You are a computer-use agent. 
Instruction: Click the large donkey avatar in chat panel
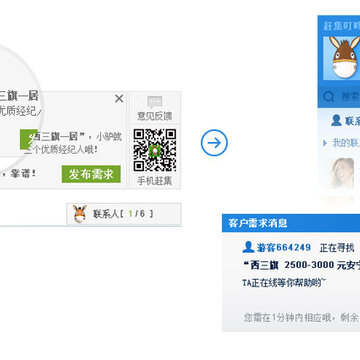click(x=342, y=58)
